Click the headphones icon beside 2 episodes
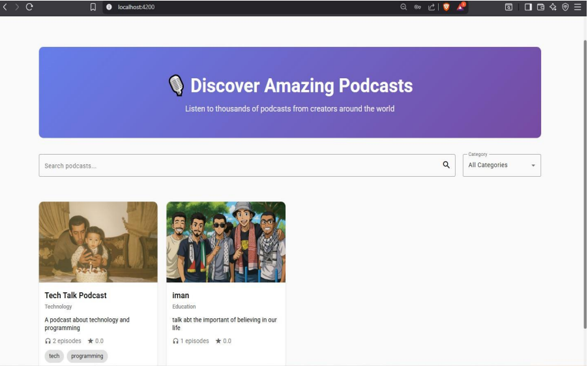Image resolution: width=588 pixels, height=366 pixels. tap(48, 341)
